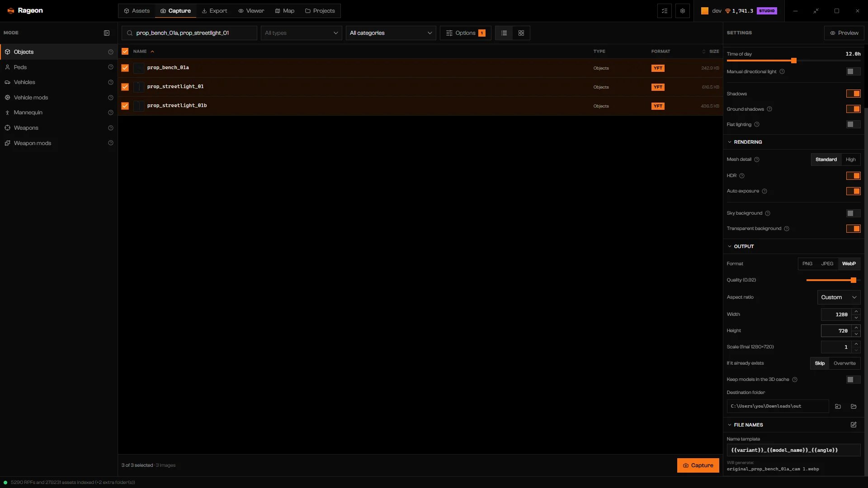Open help icon next to Weapon mods
Viewport: 868px width, 488px height.
(111, 143)
